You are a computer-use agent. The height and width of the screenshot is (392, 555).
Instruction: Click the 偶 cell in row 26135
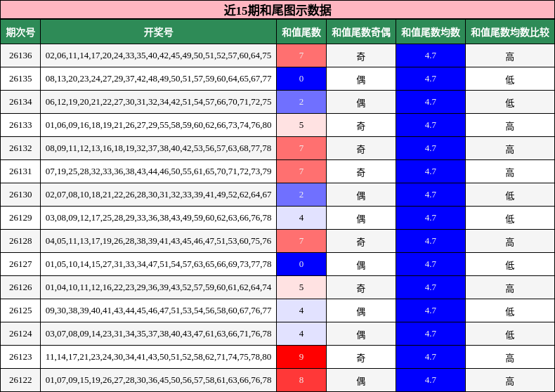[x=360, y=79]
